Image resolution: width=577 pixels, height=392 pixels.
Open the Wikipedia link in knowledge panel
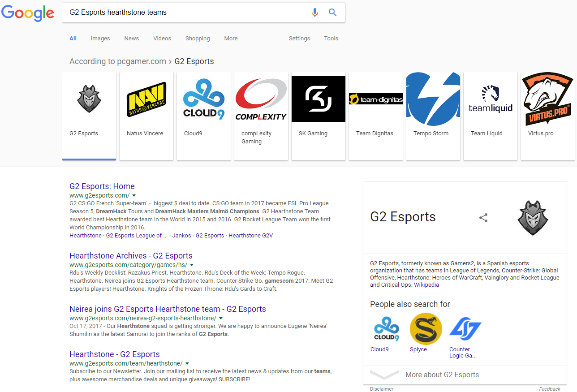[x=426, y=285]
